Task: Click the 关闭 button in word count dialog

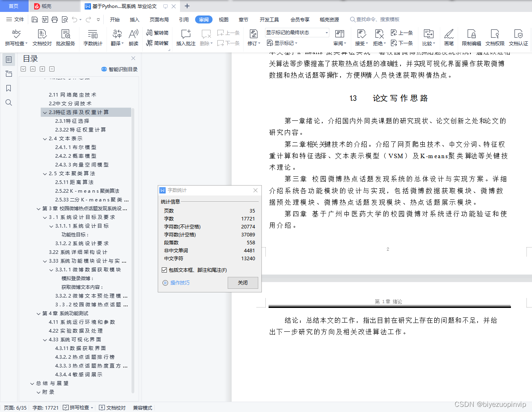Action: (242, 282)
